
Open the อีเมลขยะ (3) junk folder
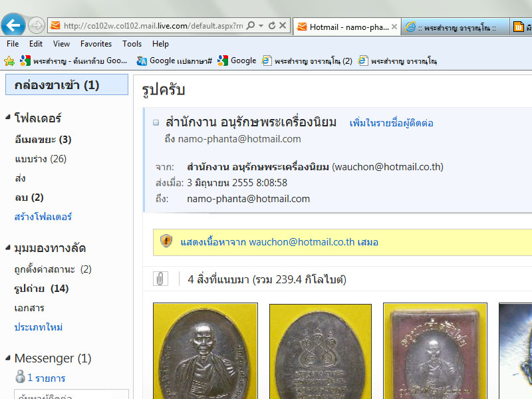[43, 140]
